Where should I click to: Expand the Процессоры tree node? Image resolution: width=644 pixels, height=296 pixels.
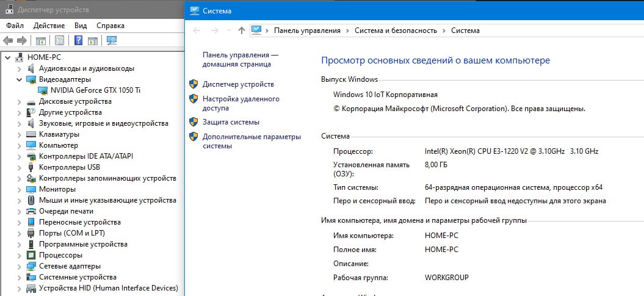pyautogui.click(x=19, y=255)
